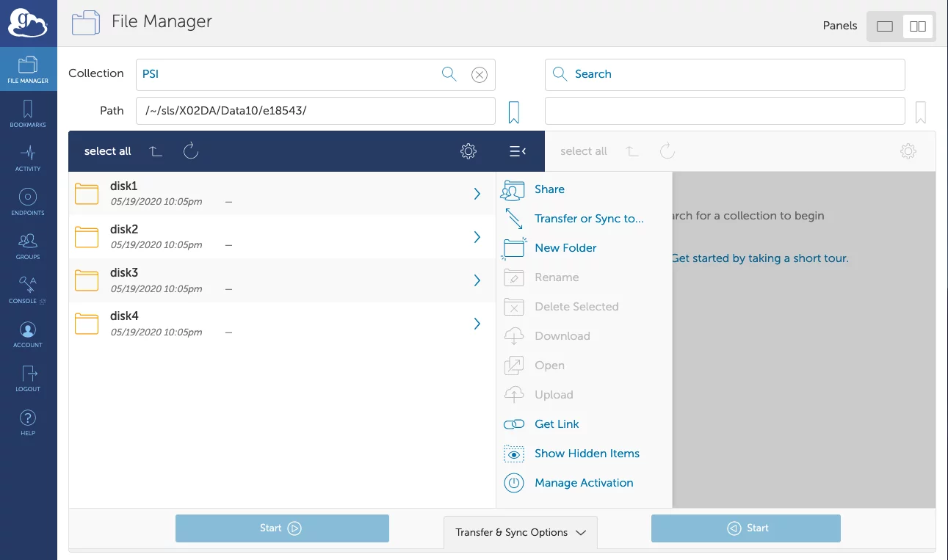Open Endpoints in sidebar

pyautogui.click(x=28, y=201)
